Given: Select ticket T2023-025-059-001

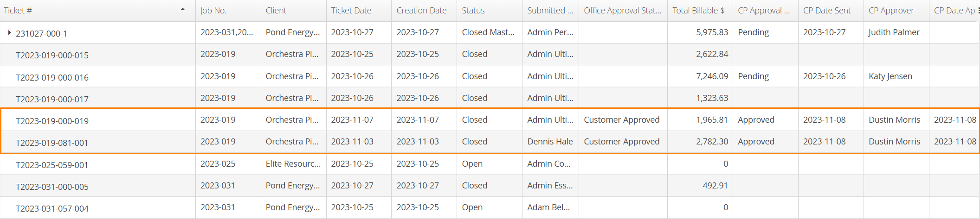Looking at the screenshot, I should (490, 164).
